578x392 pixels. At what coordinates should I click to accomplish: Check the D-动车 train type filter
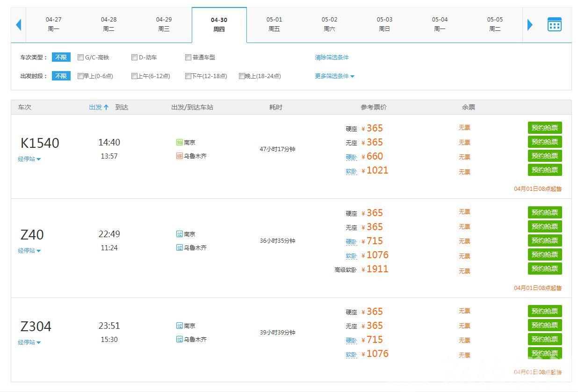[135, 58]
